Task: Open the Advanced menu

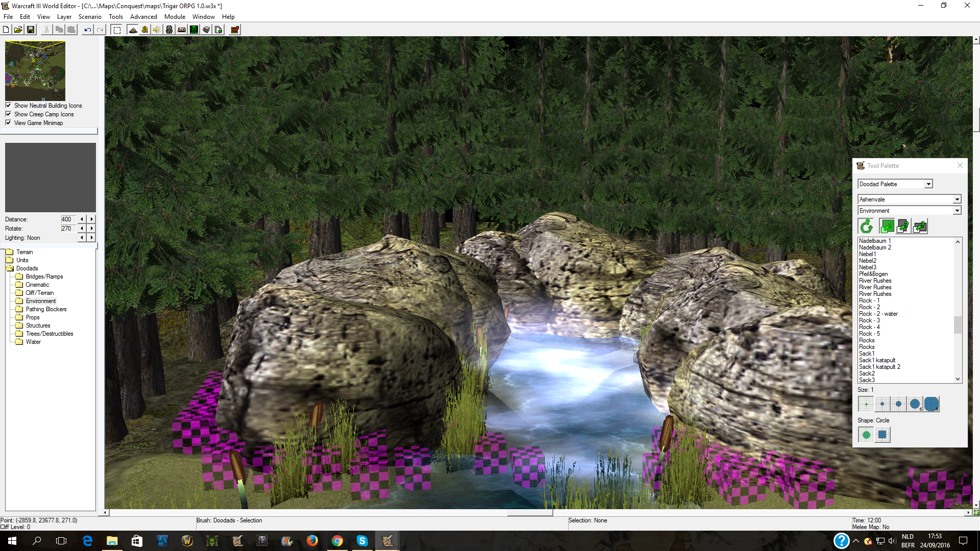Action: 143,17
